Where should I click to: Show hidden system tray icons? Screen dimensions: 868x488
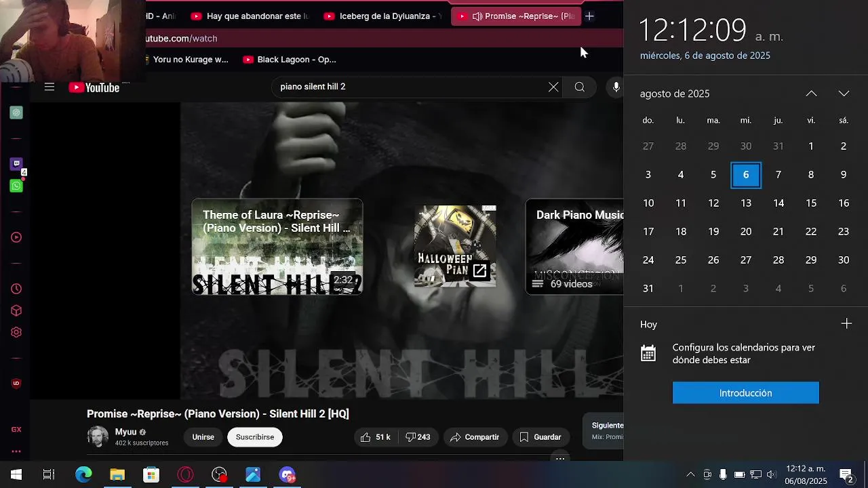click(x=690, y=474)
